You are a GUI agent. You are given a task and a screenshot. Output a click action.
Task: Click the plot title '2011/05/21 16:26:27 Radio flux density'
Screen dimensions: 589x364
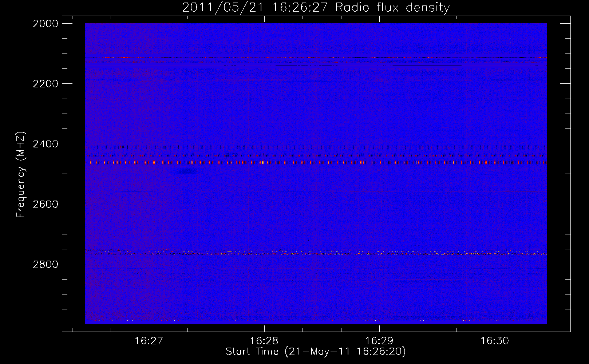(316, 8)
